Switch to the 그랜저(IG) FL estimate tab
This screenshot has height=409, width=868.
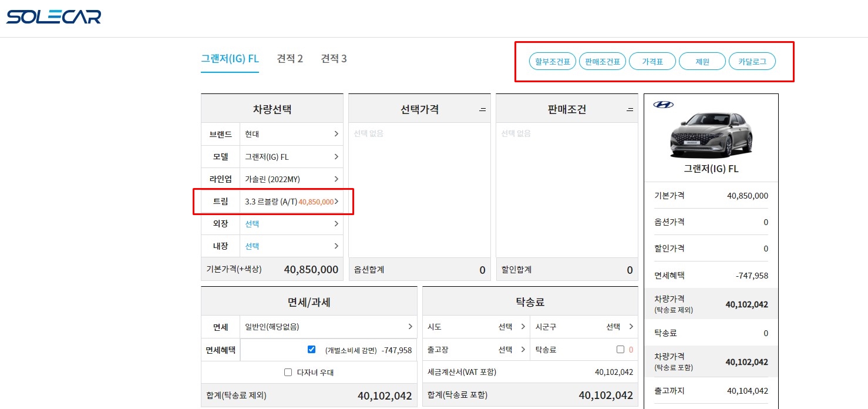(x=230, y=59)
